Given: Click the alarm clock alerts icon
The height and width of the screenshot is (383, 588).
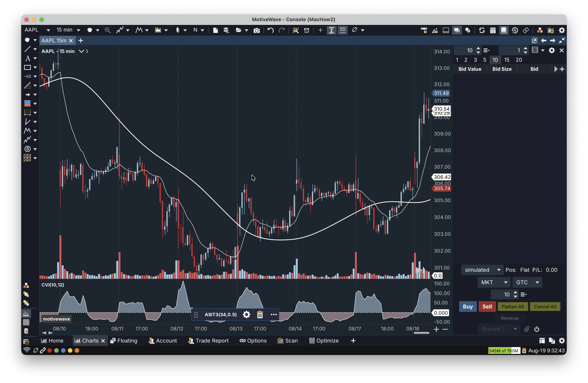Looking at the screenshot, I should (x=307, y=30).
